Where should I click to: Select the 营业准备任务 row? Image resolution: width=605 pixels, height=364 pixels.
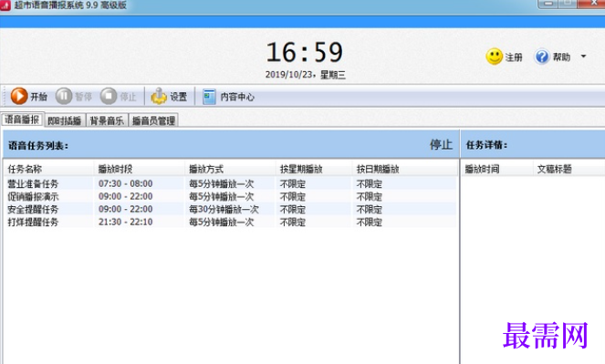(230, 184)
